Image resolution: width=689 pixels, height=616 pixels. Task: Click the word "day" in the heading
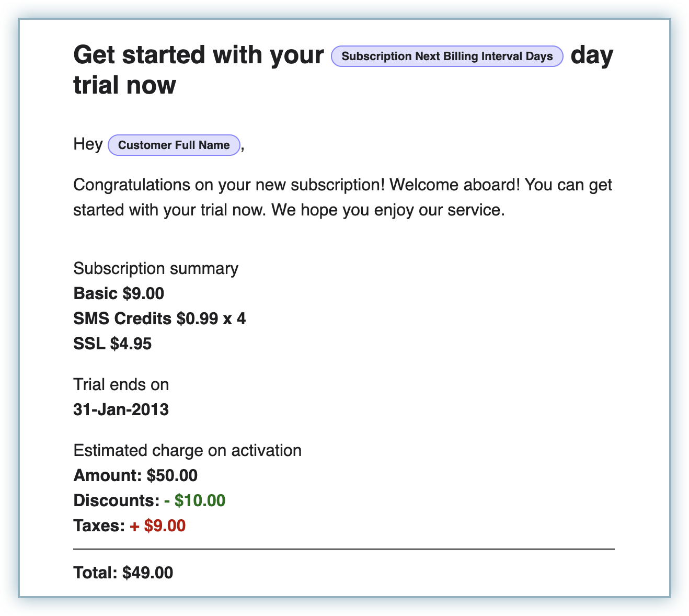pos(591,55)
